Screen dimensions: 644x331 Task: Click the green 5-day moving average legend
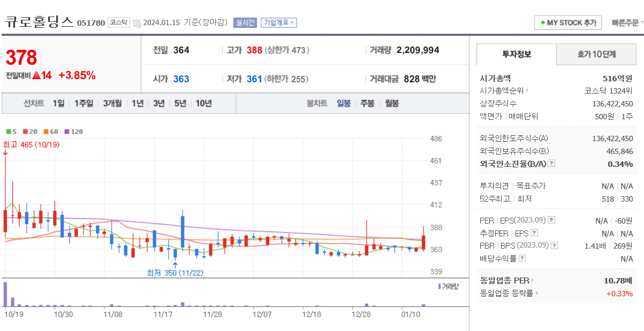click(11, 132)
